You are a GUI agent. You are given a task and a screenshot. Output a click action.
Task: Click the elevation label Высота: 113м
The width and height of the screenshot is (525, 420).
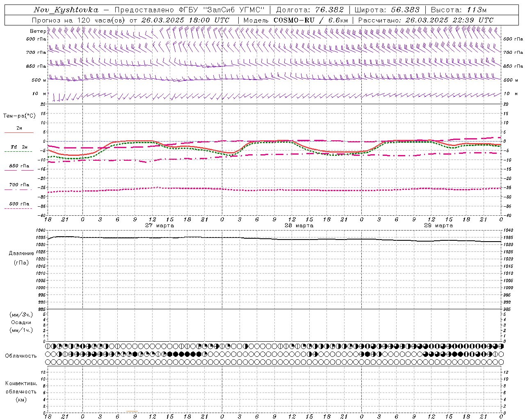[459, 10]
